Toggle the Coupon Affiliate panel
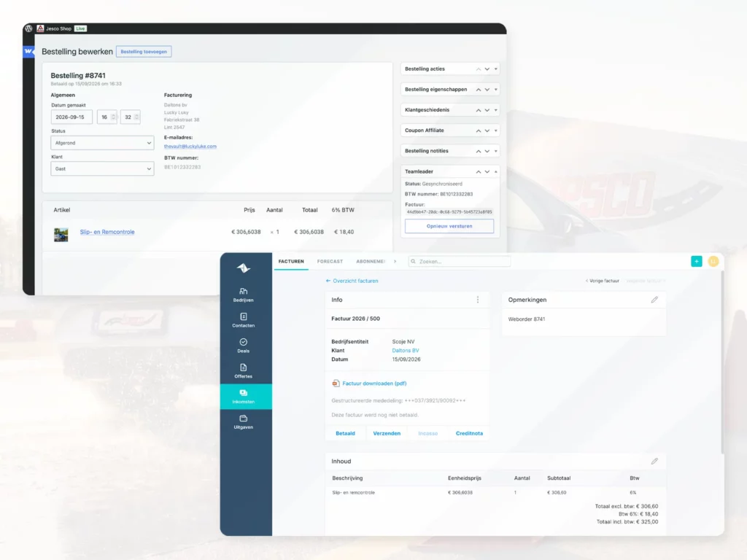The width and height of the screenshot is (747, 560). coord(496,131)
